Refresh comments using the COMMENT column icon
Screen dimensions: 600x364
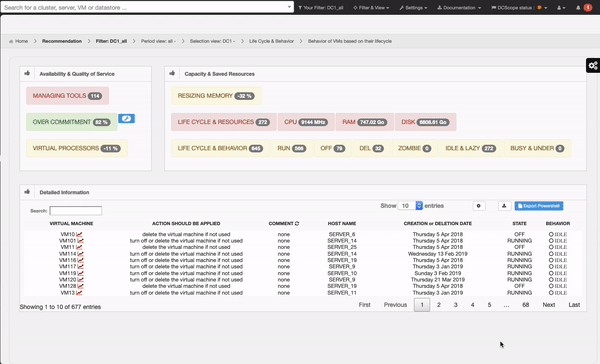(297, 224)
